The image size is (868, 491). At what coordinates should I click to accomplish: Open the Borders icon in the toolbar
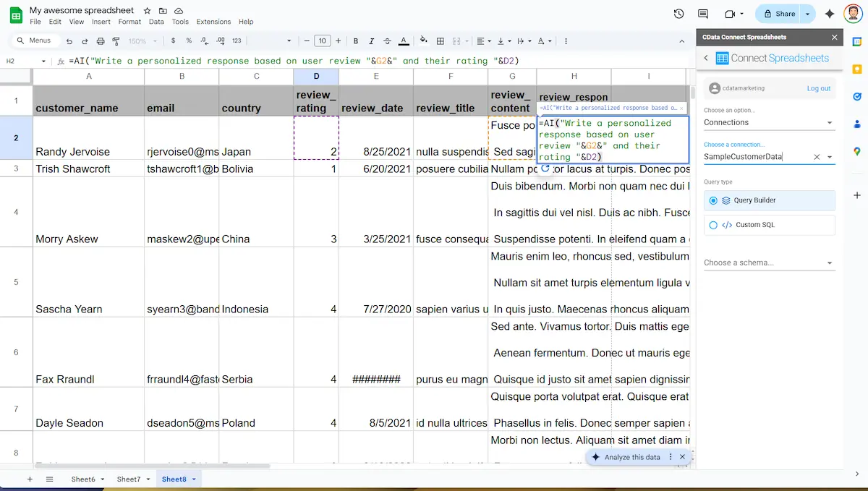[x=440, y=40]
